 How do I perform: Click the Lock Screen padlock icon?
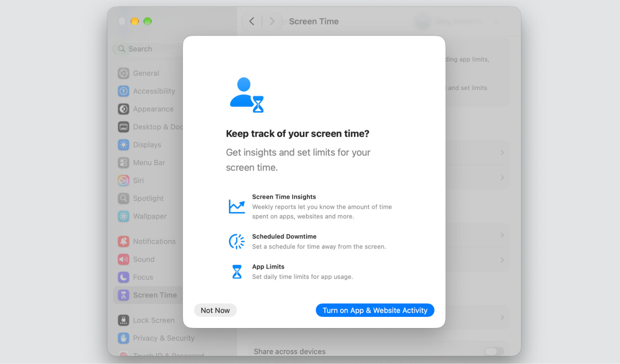pyautogui.click(x=123, y=320)
